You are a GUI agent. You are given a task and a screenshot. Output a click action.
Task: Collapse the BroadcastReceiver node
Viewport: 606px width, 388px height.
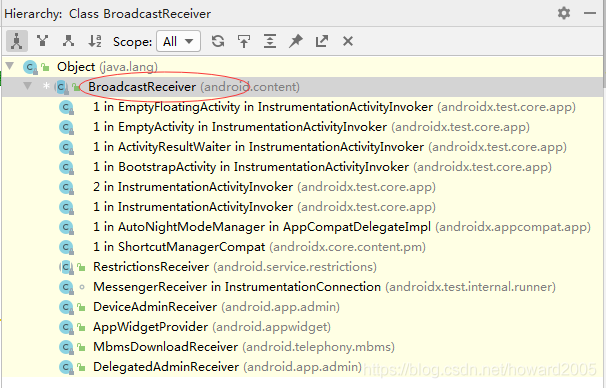tap(27, 86)
